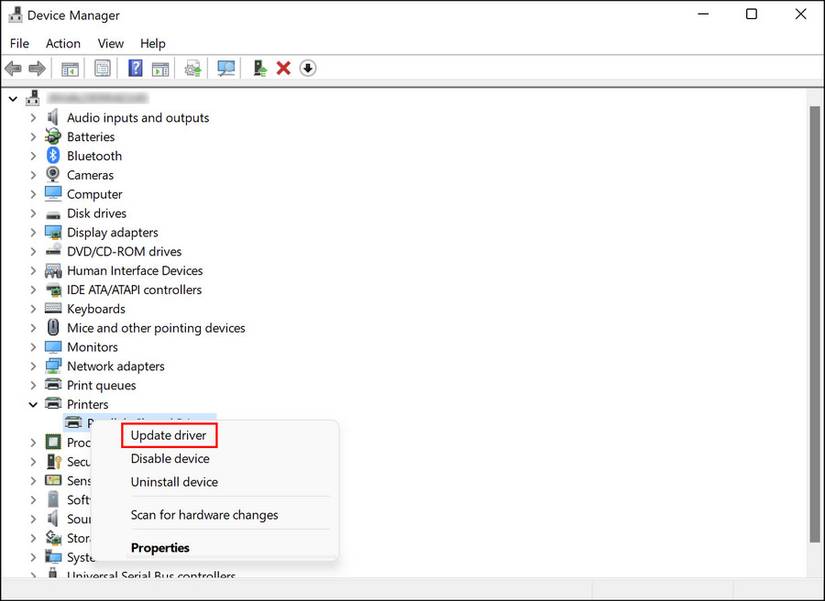Screen dimensions: 825x601
Task: Collapse the Printers category
Action: coord(33,404)
